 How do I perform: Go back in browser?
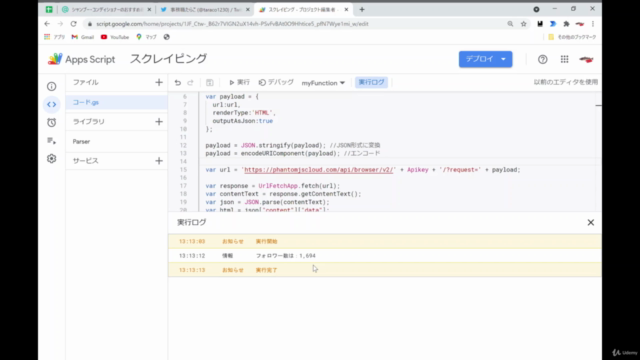[x=47, y=24]
